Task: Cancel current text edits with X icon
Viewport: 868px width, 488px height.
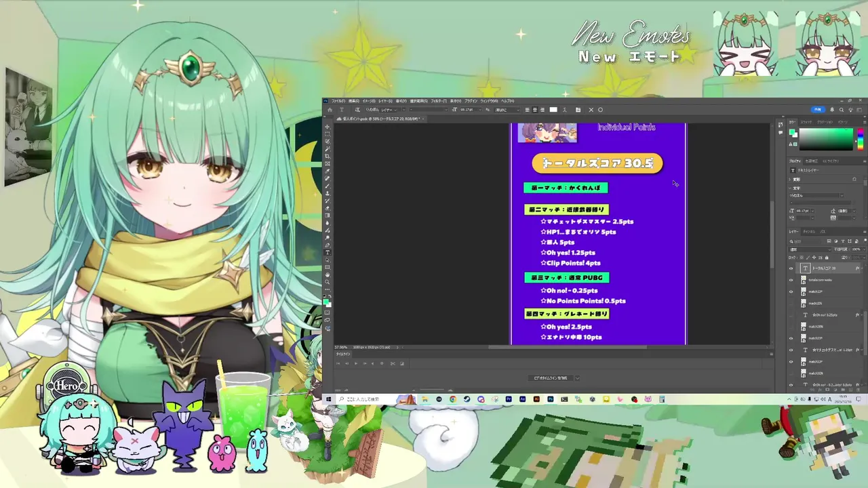Action: click(x=591, y=110)
